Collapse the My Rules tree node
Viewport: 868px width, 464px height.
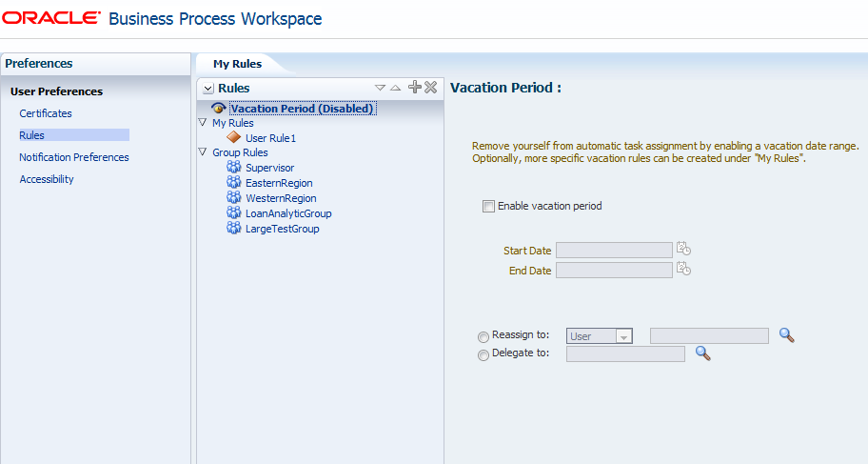coord(203,123)
